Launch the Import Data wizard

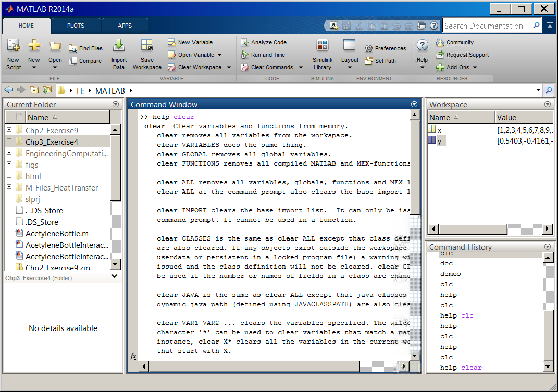point(119,54)
